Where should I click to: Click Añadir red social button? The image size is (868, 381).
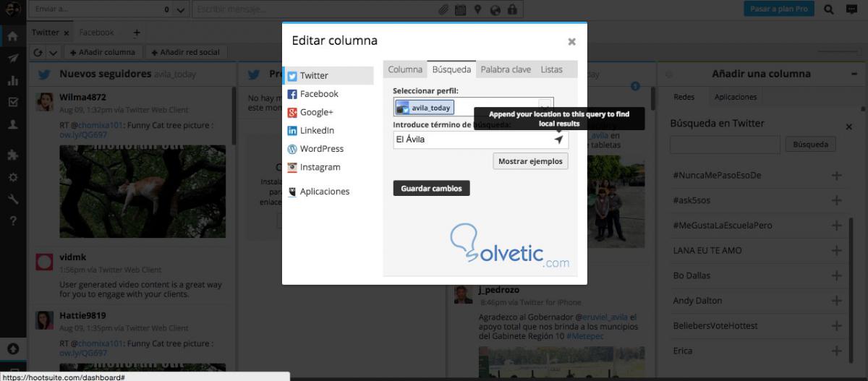186,52
